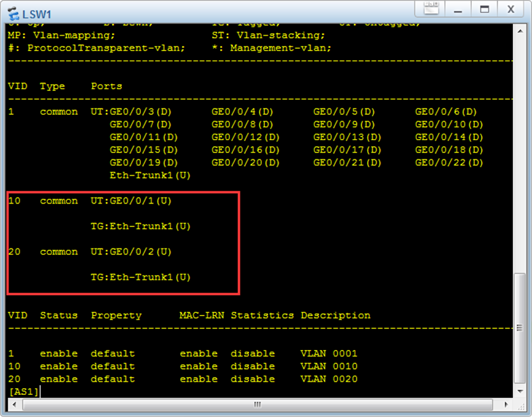The image size is (532, 417).
Task: Click the 'MAC-LRN' column header
Action: (202, 315)
